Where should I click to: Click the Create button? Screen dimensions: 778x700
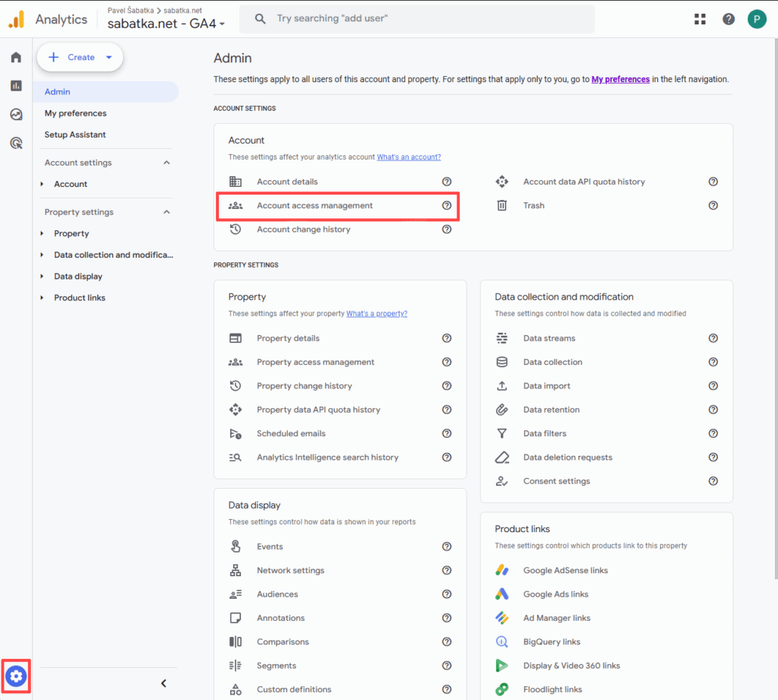[x=80, y=58]
